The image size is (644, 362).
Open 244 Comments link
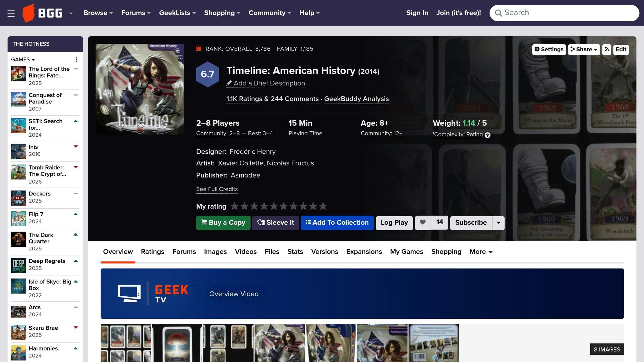pyautogui.click(x=295, y=99)
